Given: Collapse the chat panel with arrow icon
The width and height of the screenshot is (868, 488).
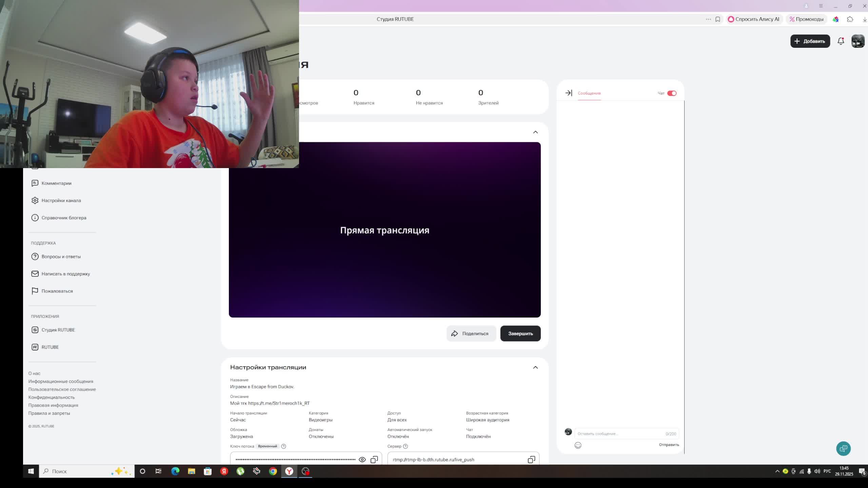Looking at the screenshot, I should pyautogui.click(x=569, y=93).
